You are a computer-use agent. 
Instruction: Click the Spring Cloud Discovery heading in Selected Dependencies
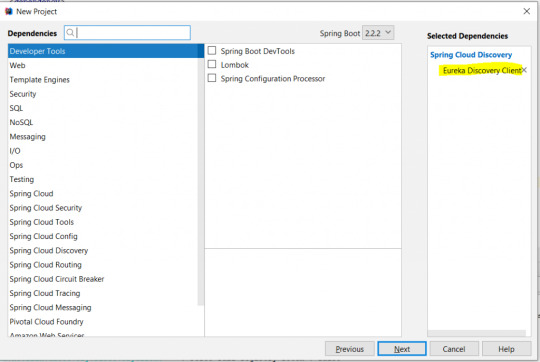click(471, 55)
